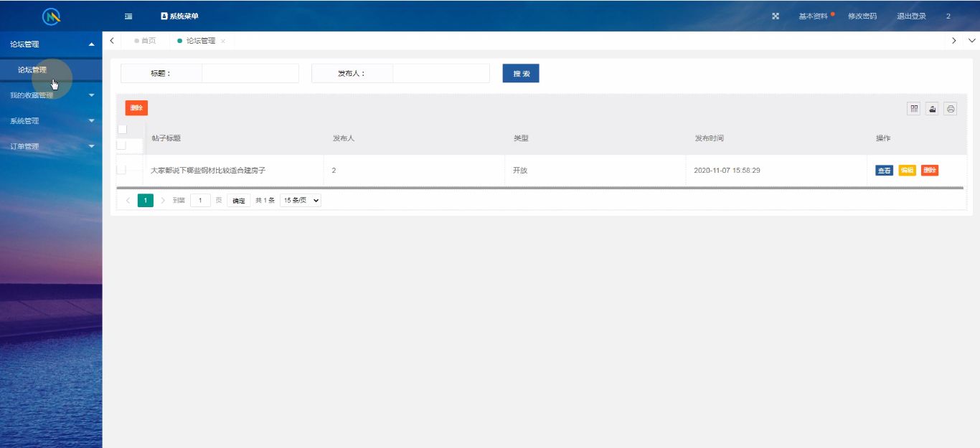Click the site logo in the top-left corner

pyautogui.click(x=51, y=16)
